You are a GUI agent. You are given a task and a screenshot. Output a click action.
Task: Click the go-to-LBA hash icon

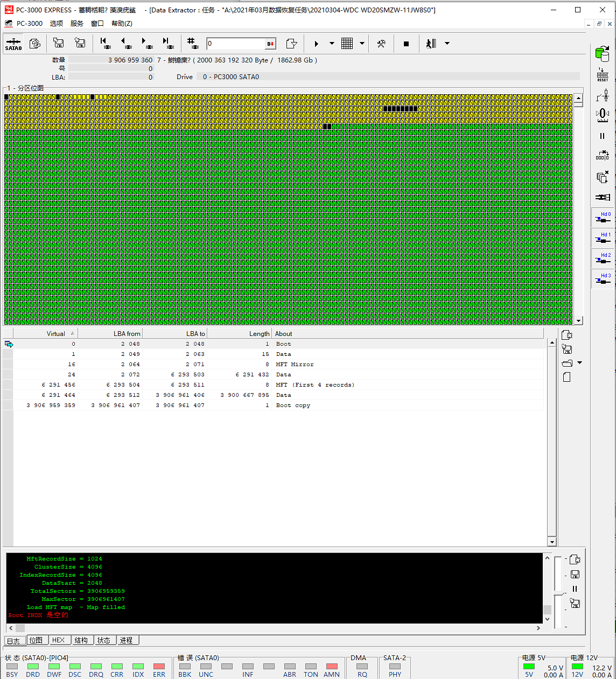point(192,43)
